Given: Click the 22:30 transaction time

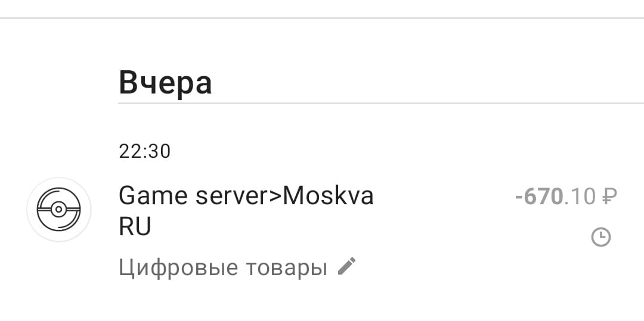Looking at the screenshot, I should click(x=144, y=151).
